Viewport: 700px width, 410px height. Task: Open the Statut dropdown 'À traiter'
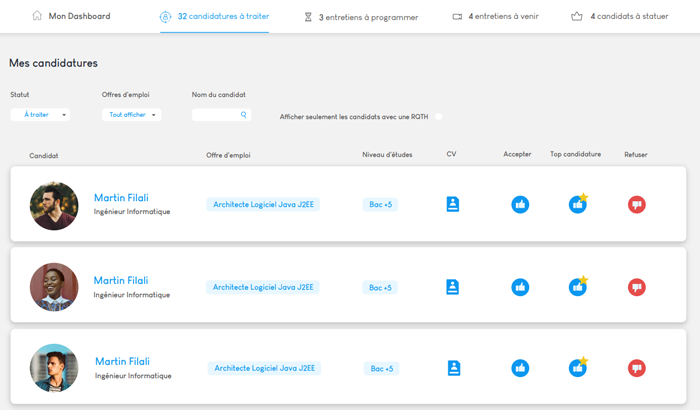[x=41, y=115]
